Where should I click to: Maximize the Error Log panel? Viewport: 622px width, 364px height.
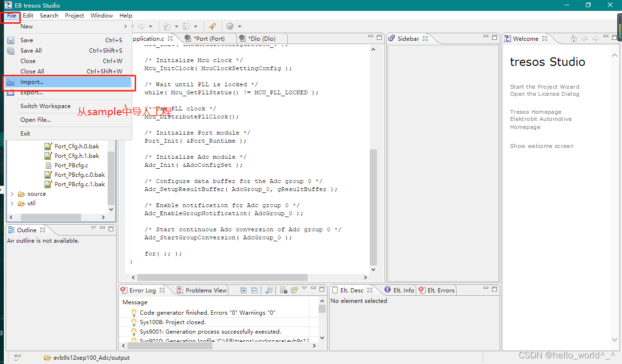(x=322, y=289)
